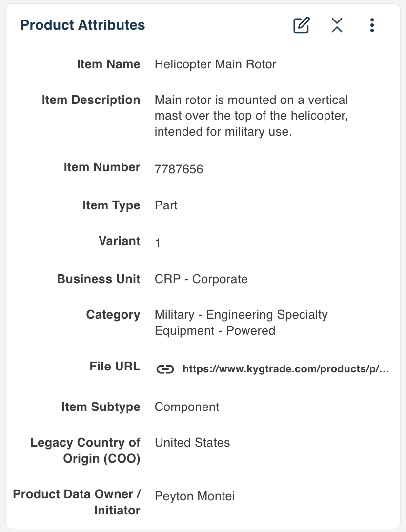
Task: Click the chain link icon beside File URL
Action: tap(165, 369)
